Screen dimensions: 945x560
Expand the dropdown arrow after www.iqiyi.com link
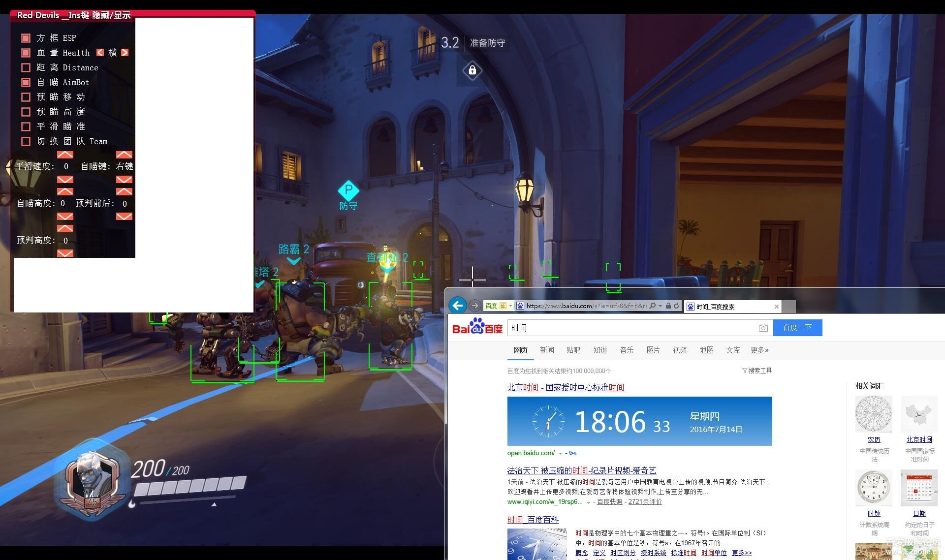point(588,502)
